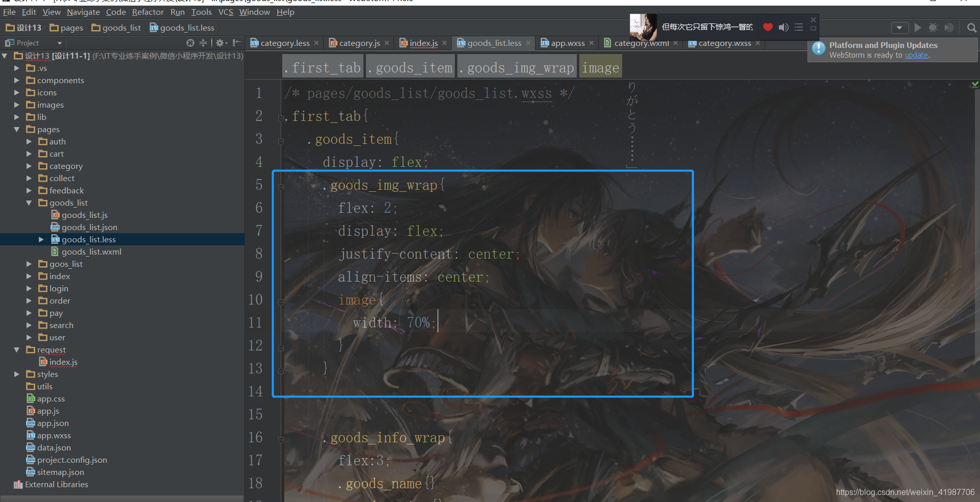Expand the category folder
This screenshot has height=502, width=980.
tap(29, 166)
